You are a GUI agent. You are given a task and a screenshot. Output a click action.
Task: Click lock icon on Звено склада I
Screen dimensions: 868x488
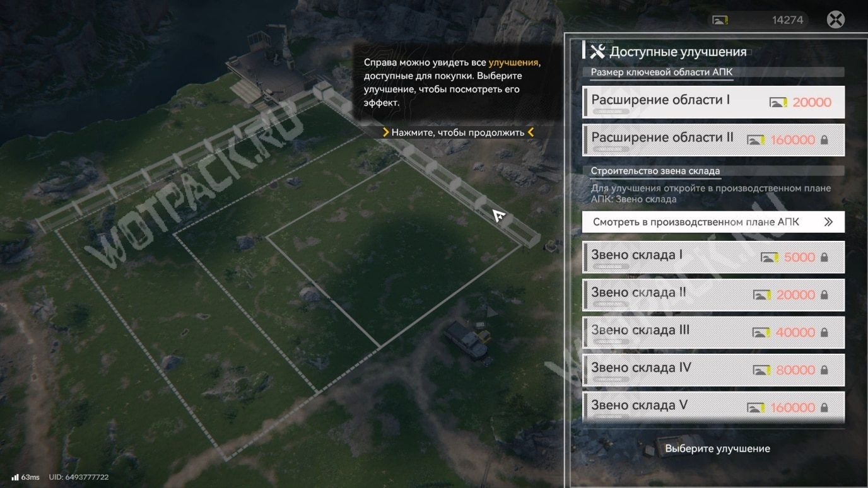[x=824, y=257]
